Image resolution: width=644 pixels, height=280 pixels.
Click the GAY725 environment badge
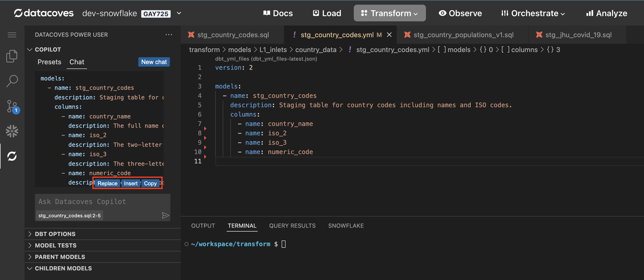coord(156,14)
